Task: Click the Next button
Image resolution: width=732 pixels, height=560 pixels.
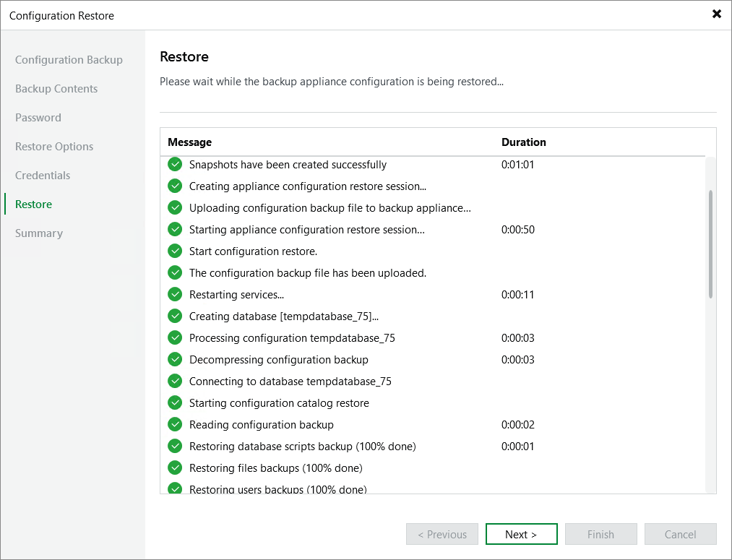Action: [521, 534]
